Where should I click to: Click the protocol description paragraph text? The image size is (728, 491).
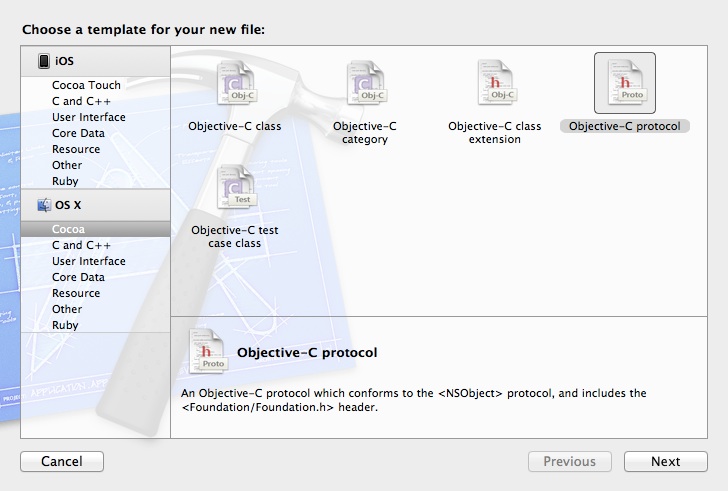[414, 400]
